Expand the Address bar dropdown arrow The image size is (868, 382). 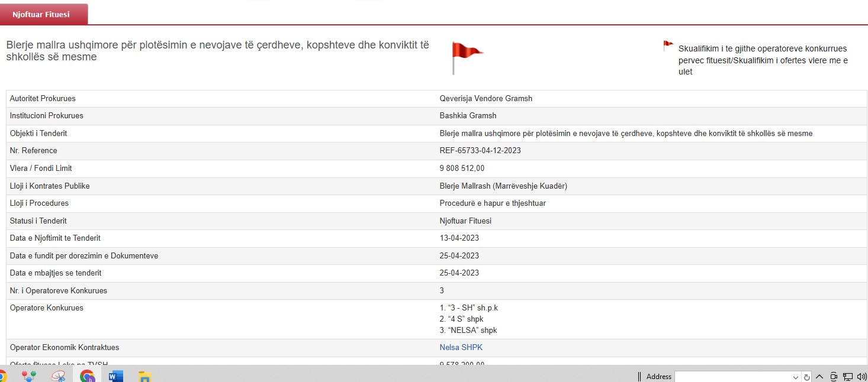(796, 377)
